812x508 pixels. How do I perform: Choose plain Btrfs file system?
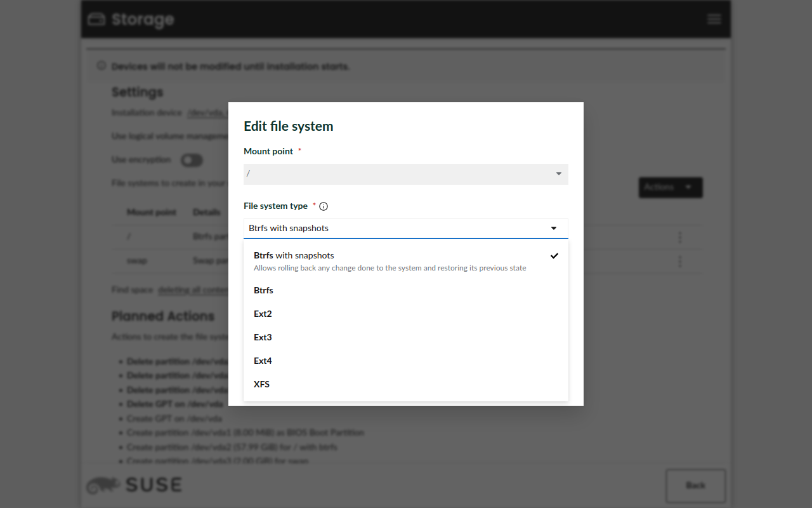click(x=264, y=290)
